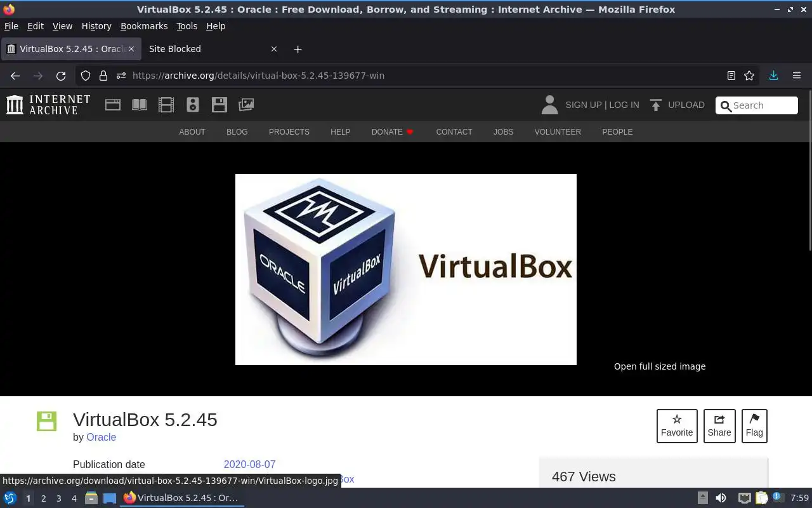Switch to the Site Blocked tab

click(212, 49)
